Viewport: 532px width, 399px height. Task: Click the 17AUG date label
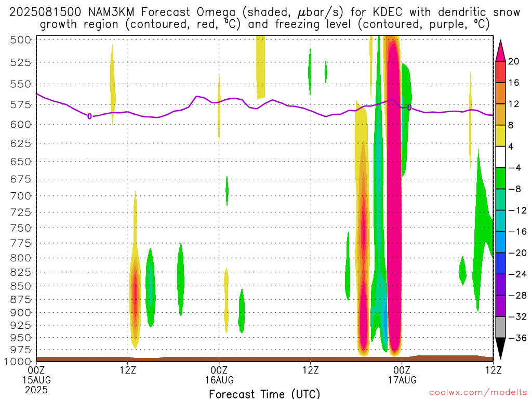click(x=402, y=380)
